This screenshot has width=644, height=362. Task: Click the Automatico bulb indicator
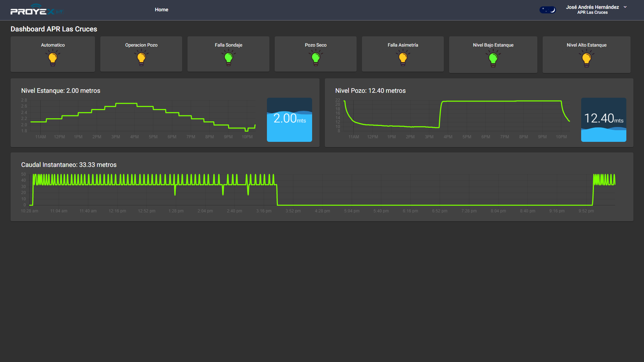point(53,58)
